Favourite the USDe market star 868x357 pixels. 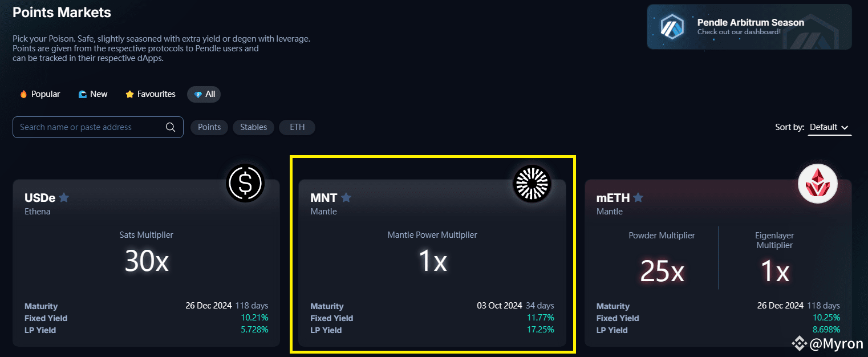click(x=64, y=198)
